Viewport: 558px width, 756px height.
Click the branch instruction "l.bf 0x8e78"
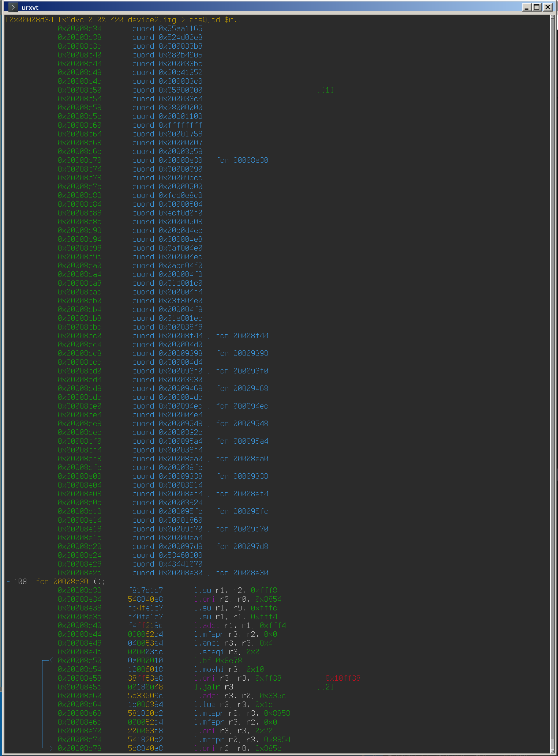[x=218, y=661]
